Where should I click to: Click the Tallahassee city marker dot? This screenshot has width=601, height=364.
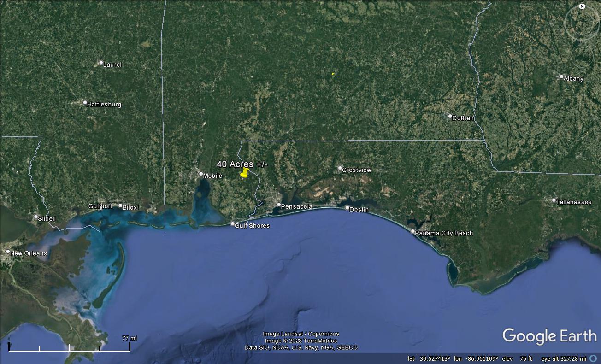tap(554, 200)
